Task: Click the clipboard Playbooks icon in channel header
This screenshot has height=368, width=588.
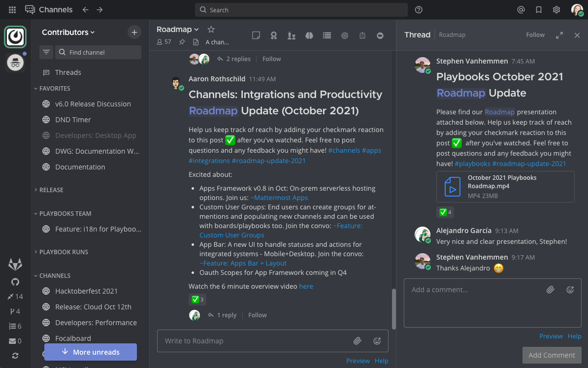Action: (x=362, y=35)
